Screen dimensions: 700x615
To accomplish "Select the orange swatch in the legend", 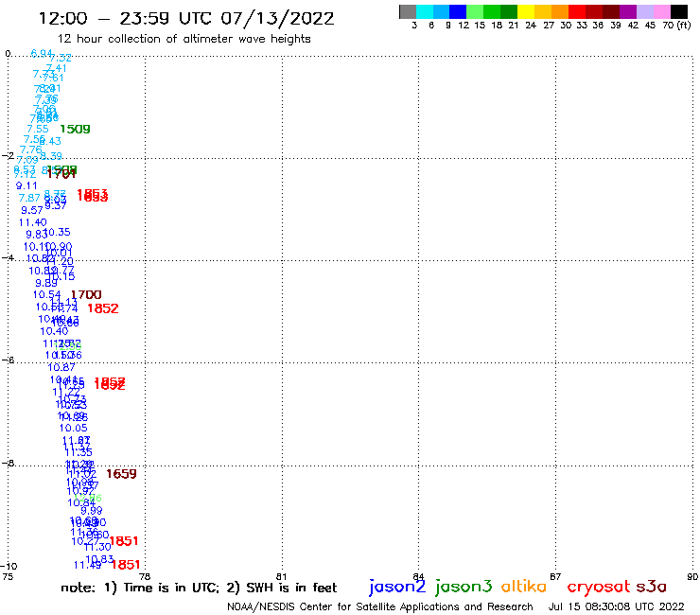I will coord(560,11).
